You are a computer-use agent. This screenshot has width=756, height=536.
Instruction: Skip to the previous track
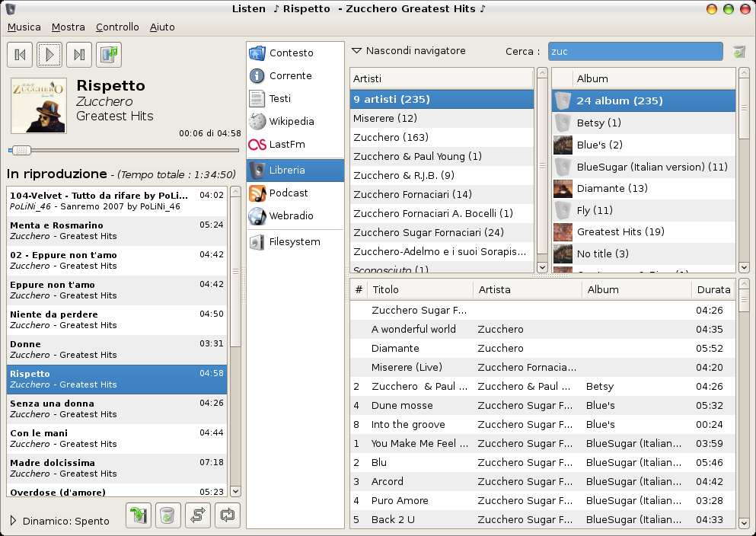click(x=20, y=55)
